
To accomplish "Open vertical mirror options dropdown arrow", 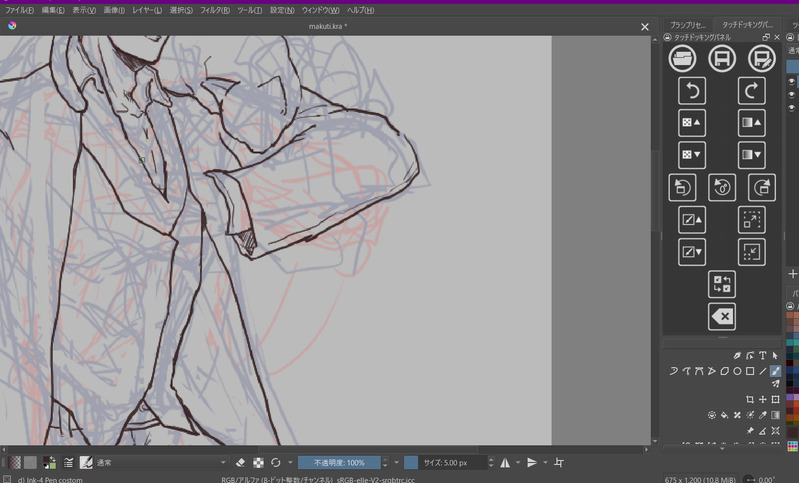I will pos(545,463).
